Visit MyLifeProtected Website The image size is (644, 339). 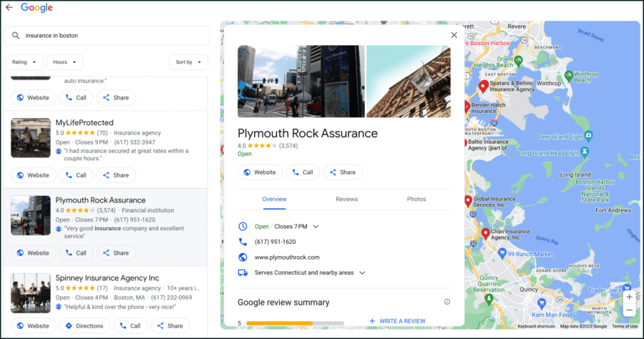coord(33,175)
